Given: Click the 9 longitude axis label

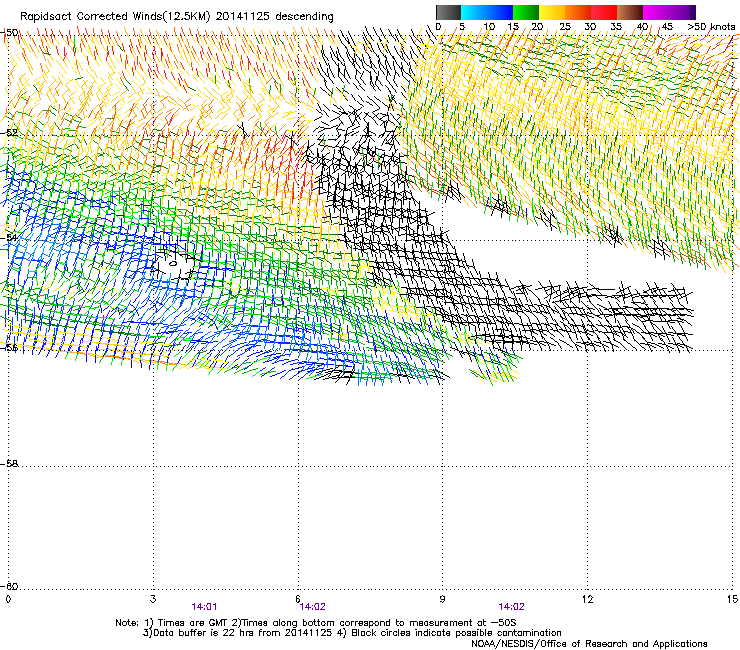Looking at the screenshot, I should coord(442,599).
